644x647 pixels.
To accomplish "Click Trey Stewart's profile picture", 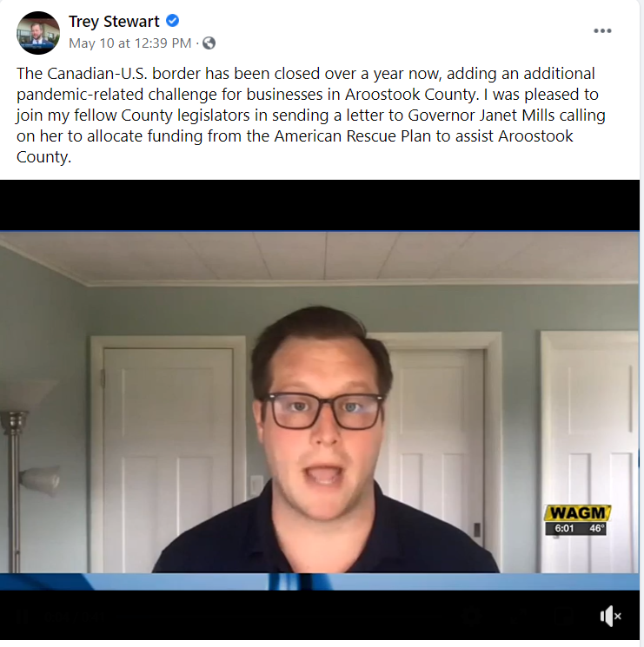I will pyautogui.click(x=38, y=33).
